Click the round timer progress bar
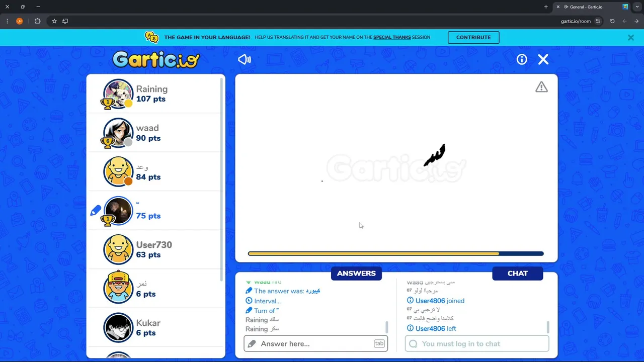This screenshot has height=362, width=644. coord(396,254)
